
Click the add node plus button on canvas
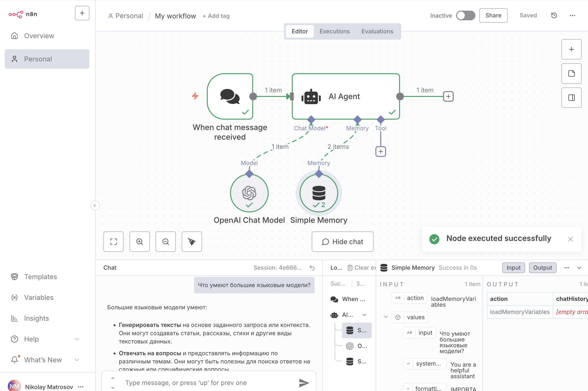pyautogui.click(x=571, y=49)
